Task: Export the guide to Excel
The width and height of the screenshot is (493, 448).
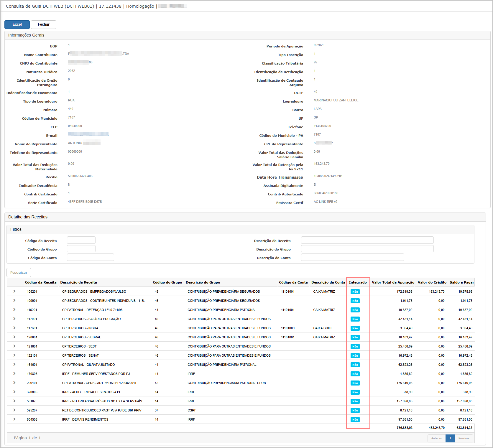Action: point(17,24)
